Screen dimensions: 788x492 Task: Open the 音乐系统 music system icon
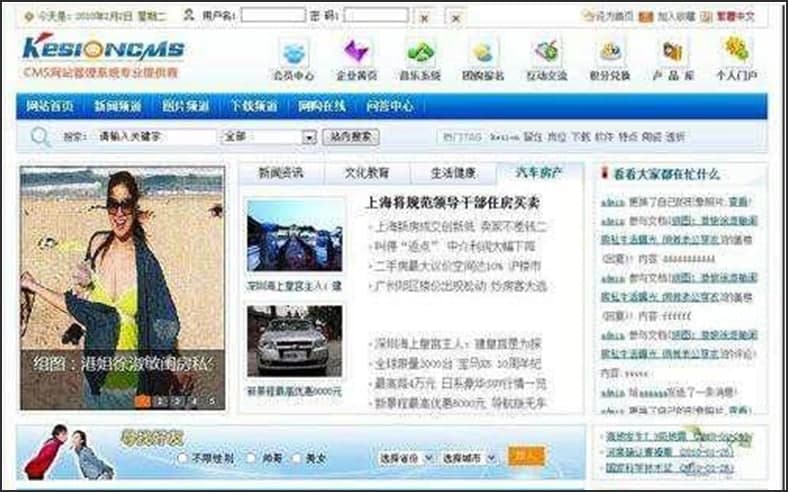tap(420, 52)
